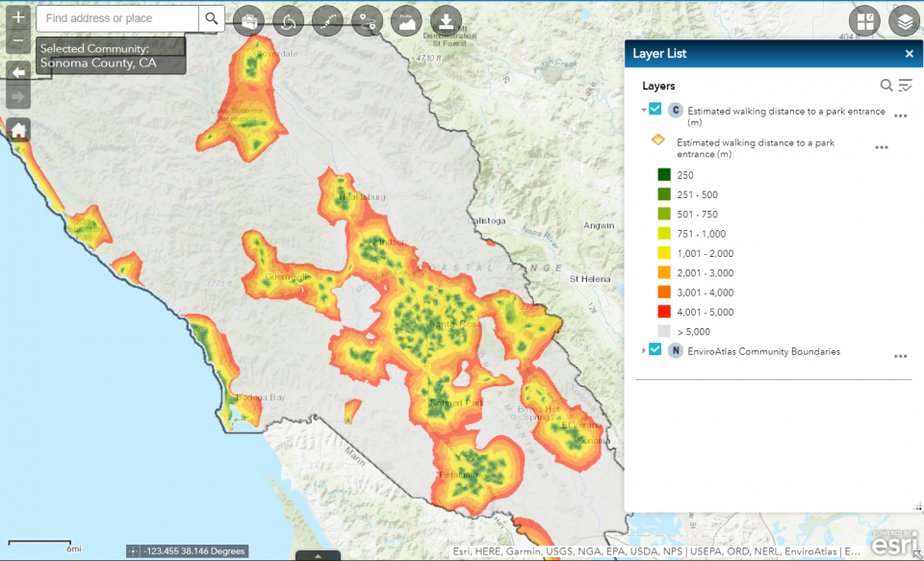Click the grid apps icon at top right

pyautogui.click(x=863, y=20)
